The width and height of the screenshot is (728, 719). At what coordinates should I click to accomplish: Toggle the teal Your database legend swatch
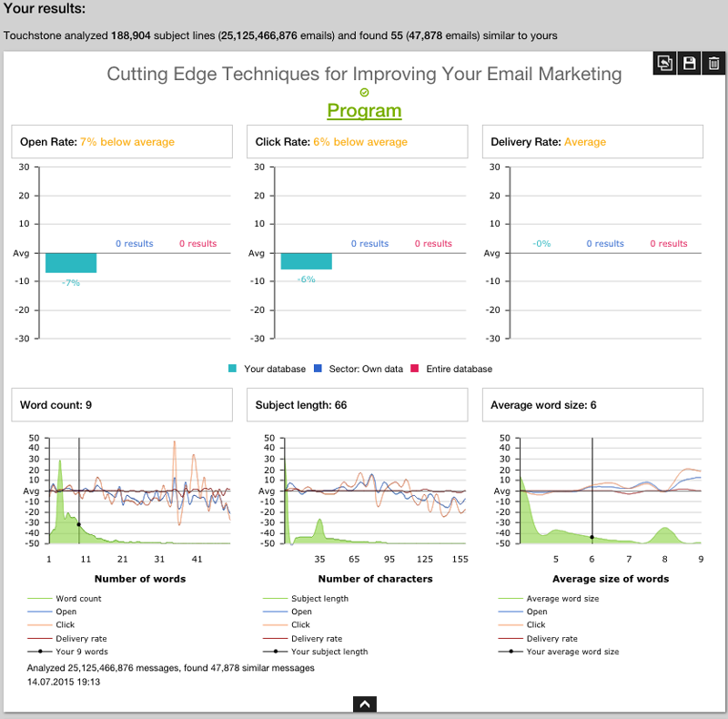pyautogui.click(x=233, y=369)
